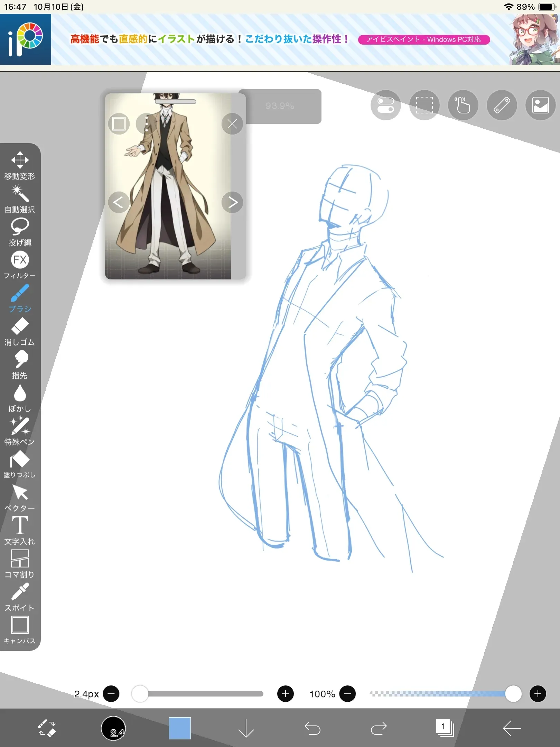The height and width of the screenshot is (747, 560).
Task: Close the reference image window
Action: pos(232,124)
